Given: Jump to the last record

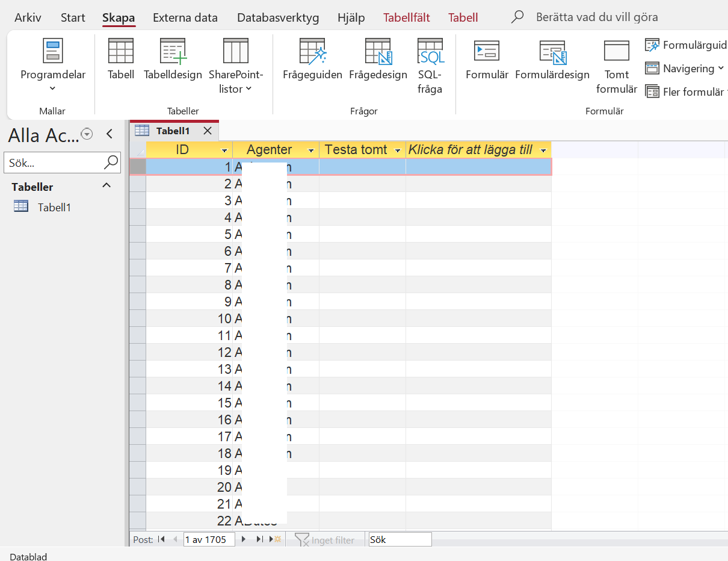Looking at the screenshot, I should [259, 539].
